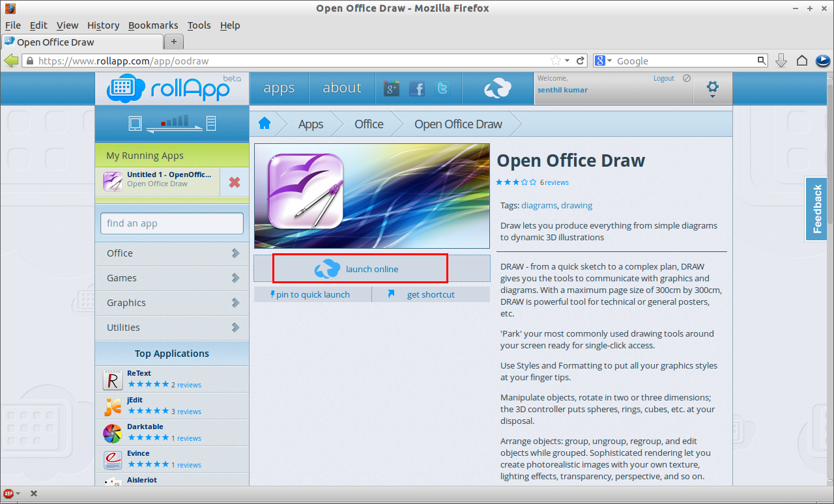Open the 6 reviews link
The width and height of the screenshot is (834, 504).
pyautogui.click(x=554, y=182)
